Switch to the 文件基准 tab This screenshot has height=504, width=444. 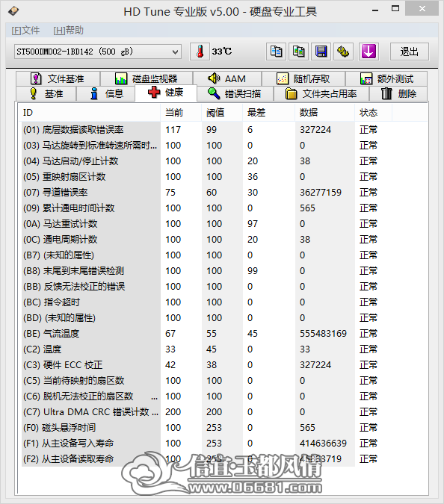point(58,78)
